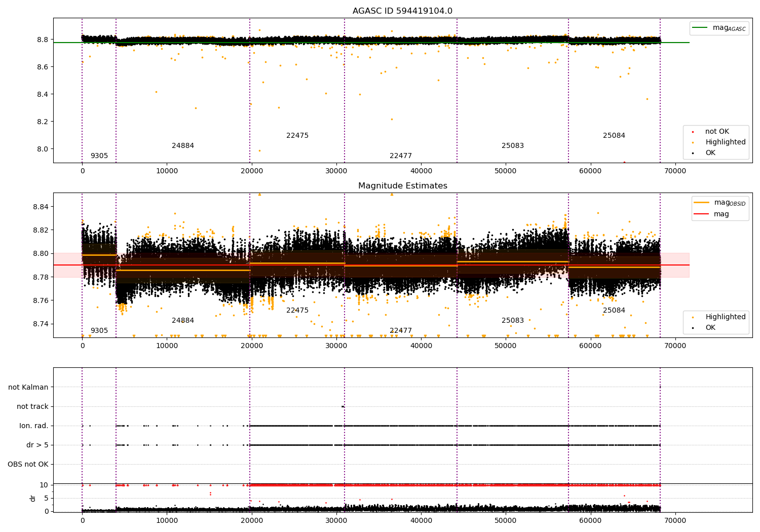This screenshot has height=532, width=760.
Task: Click the 'not track' axis label
Action: (x=32, y=407)
